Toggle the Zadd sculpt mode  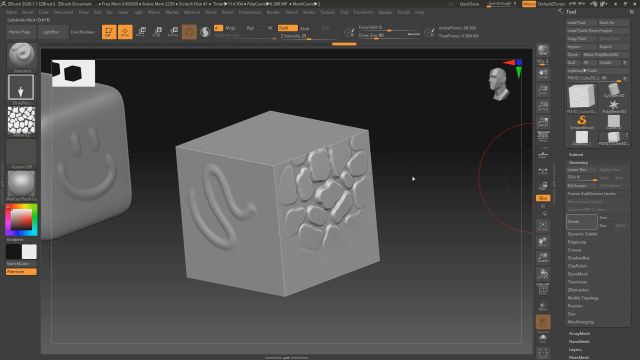pos(287,28)
